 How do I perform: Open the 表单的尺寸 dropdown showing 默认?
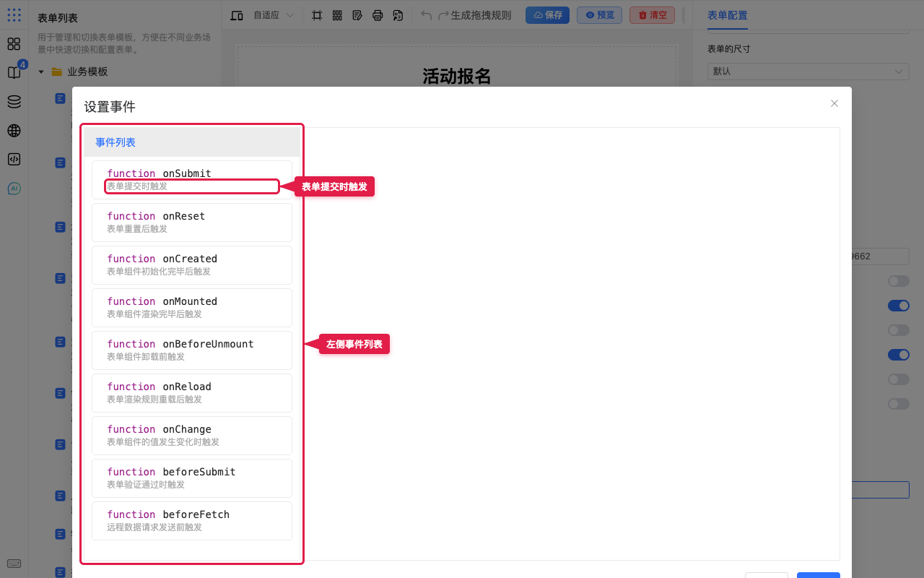(x=808, y=72)
